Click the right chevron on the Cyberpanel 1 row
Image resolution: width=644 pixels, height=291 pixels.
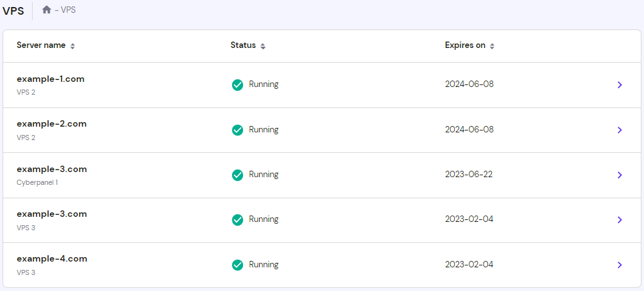tap(619, 175)
